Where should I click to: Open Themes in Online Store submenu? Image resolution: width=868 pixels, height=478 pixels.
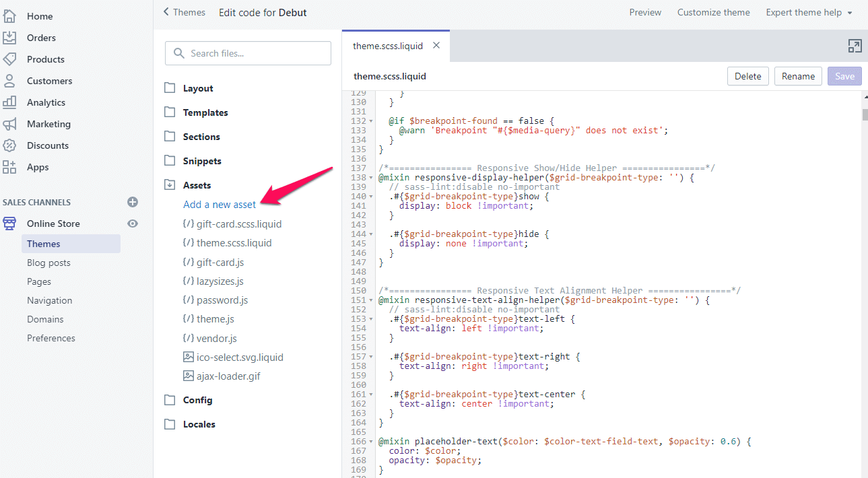(71, 244)
